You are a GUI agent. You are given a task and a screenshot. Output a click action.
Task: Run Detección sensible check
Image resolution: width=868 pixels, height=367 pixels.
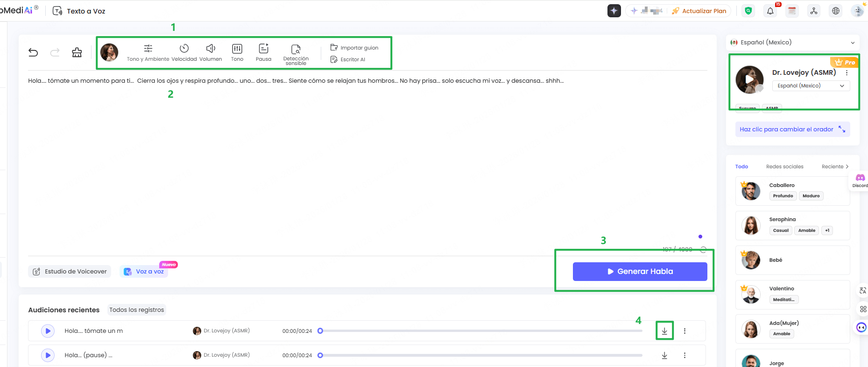click(x=296, y=54)
